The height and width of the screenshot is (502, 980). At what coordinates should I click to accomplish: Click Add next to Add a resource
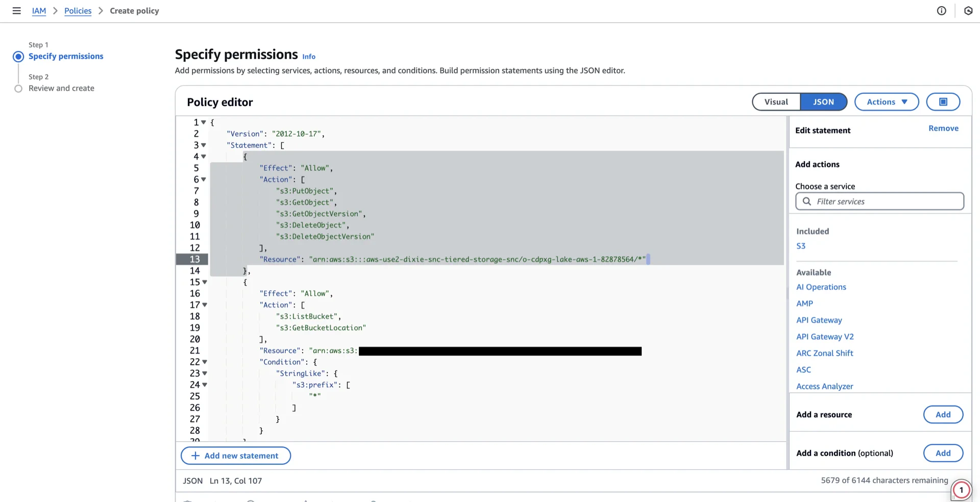point(943,415)
